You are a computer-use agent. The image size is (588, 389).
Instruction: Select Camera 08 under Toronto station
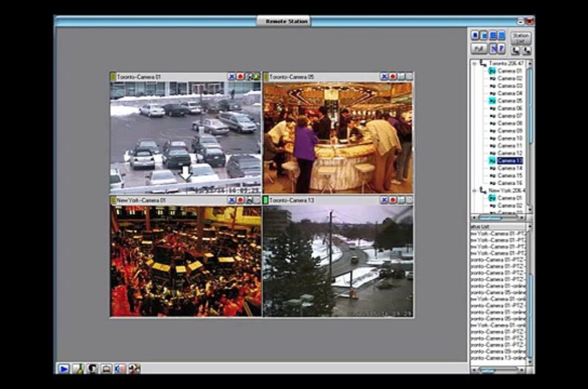pos(510,123)
